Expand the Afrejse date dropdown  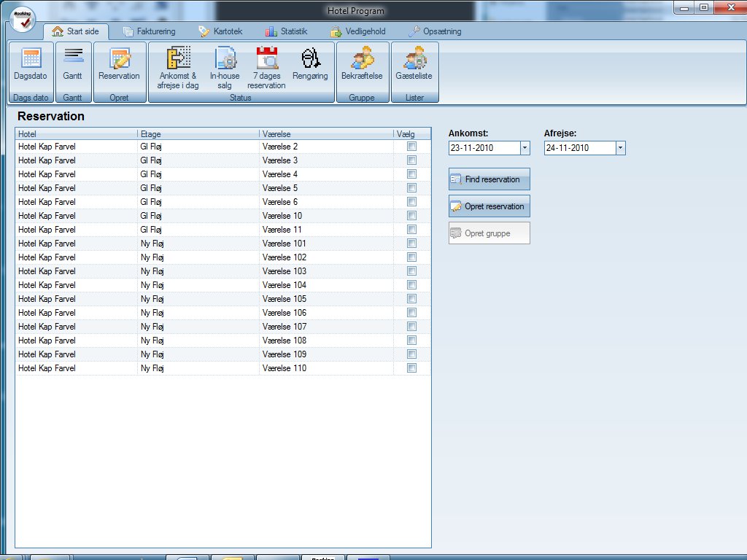pyautogui.click(x=620, y=148)
